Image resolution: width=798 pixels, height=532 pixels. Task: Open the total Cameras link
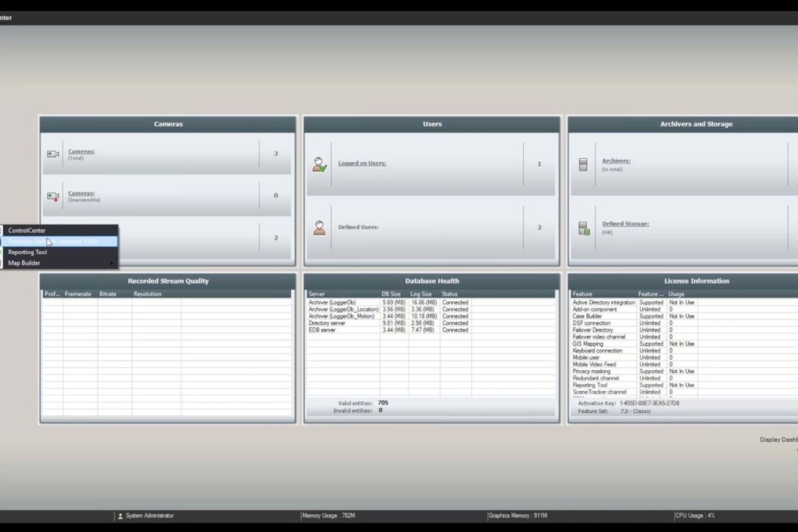pyautogui.click(x=81, y=152)
